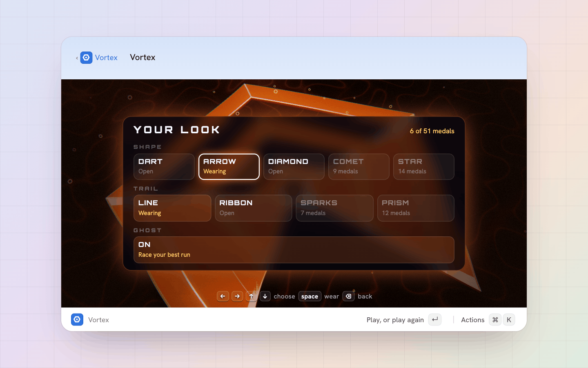
Task: Click the 'Vortex' label in bottom bar
Action: tap(98, 320)
